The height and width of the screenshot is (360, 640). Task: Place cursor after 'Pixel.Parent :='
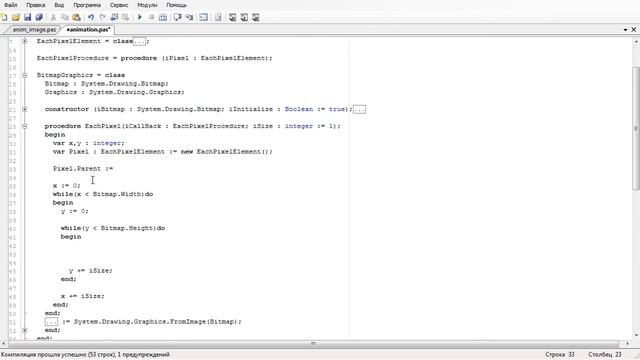(114, 169)
